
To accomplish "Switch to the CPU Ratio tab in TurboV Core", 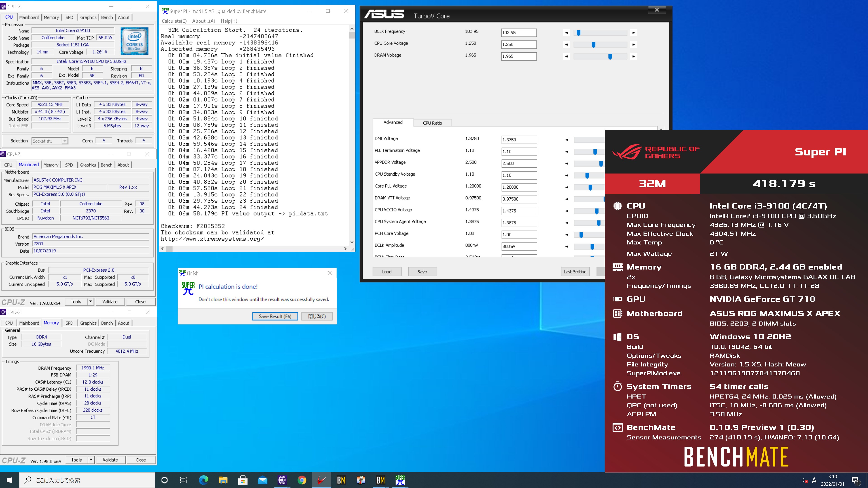I will (432, 123).
